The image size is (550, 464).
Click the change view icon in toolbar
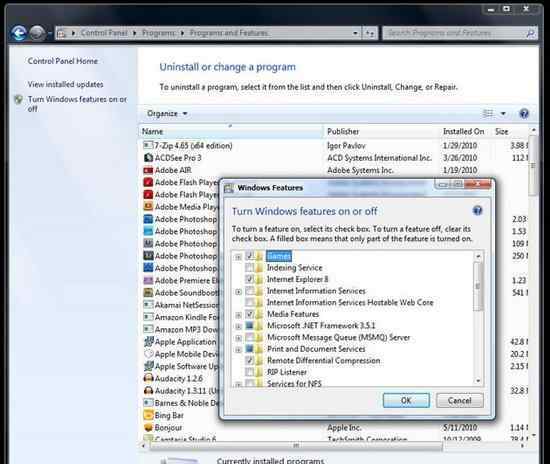(x=488, y=113)
